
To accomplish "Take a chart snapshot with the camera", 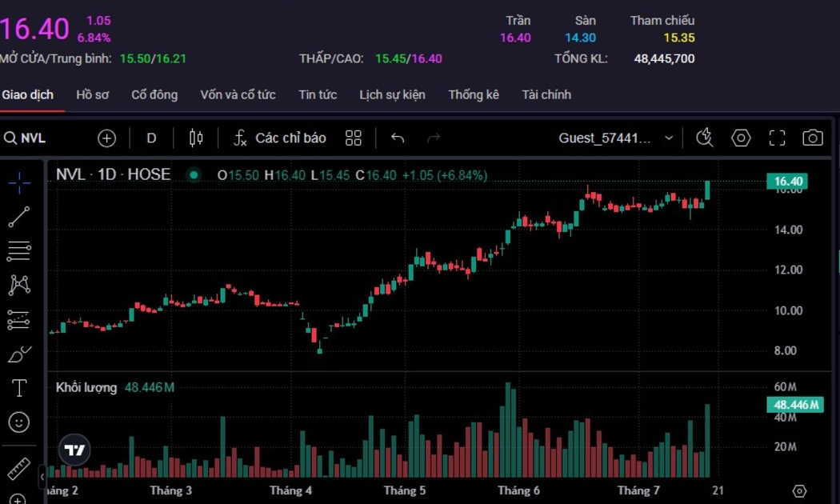I will (812, 138).
